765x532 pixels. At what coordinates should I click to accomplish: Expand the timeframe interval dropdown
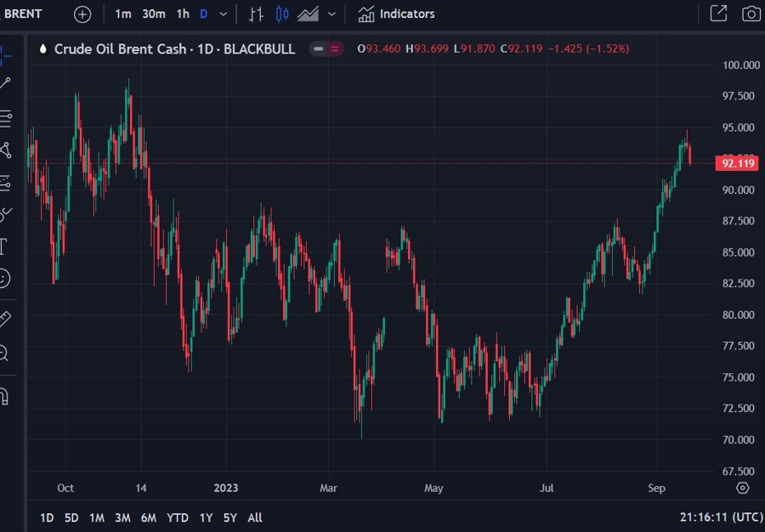coord(223,14)
